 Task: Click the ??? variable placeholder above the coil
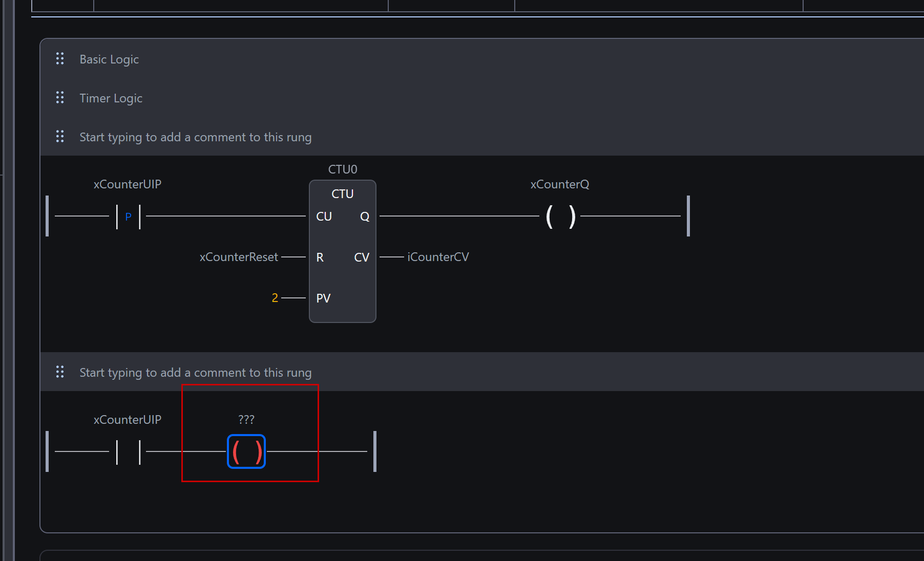coord(246,420)
